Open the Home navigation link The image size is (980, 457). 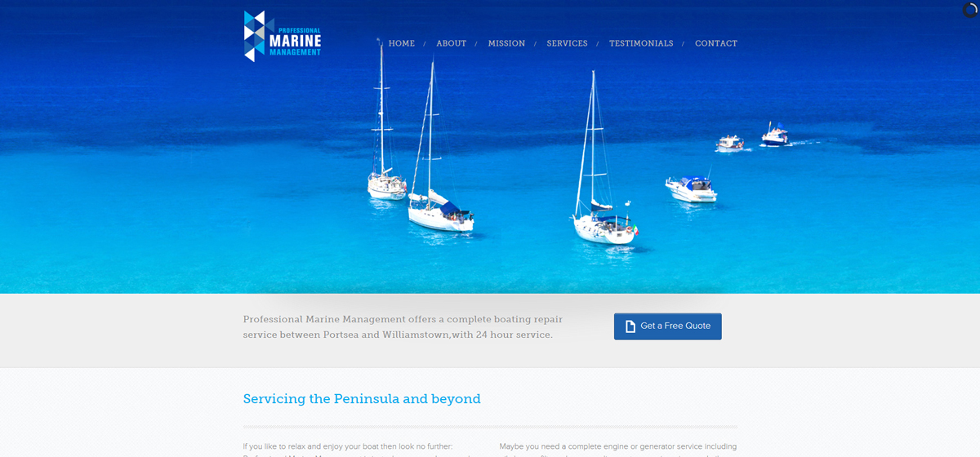tap(401, 43)
